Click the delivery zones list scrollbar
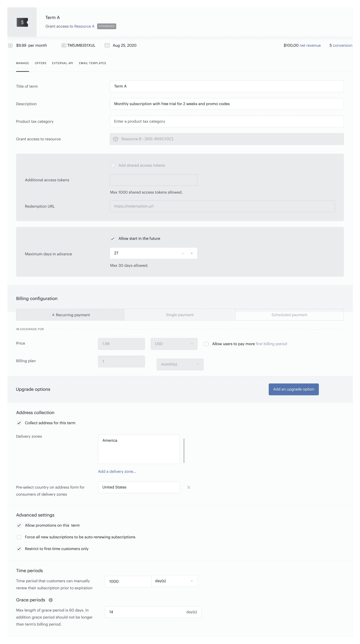The height and width of the screenshot is (644, 360). 184,450
